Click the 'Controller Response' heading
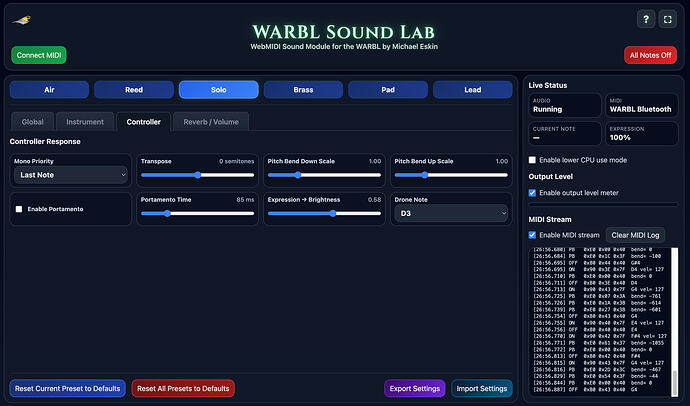690x406 pixels. [45, 142]
